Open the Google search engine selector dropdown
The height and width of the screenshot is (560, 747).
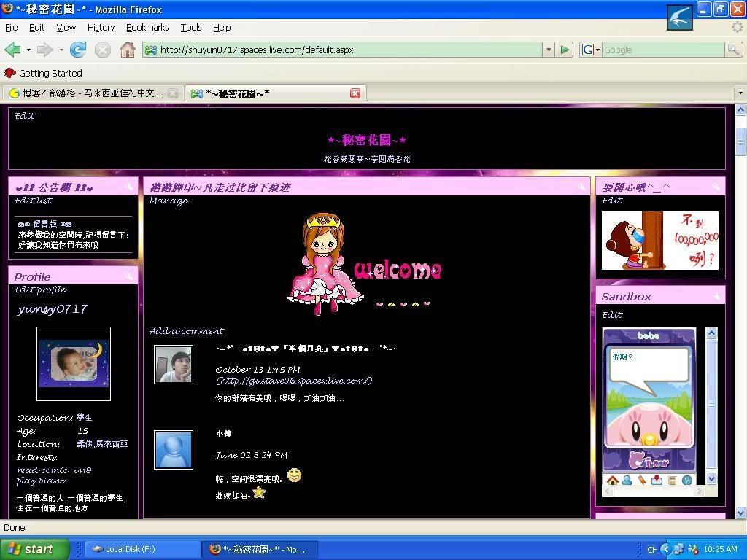(591, 50)
